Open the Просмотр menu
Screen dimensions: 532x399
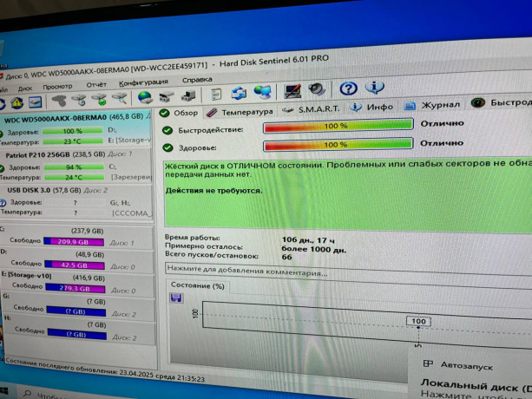pyautogui.click(x=57, y=87)
